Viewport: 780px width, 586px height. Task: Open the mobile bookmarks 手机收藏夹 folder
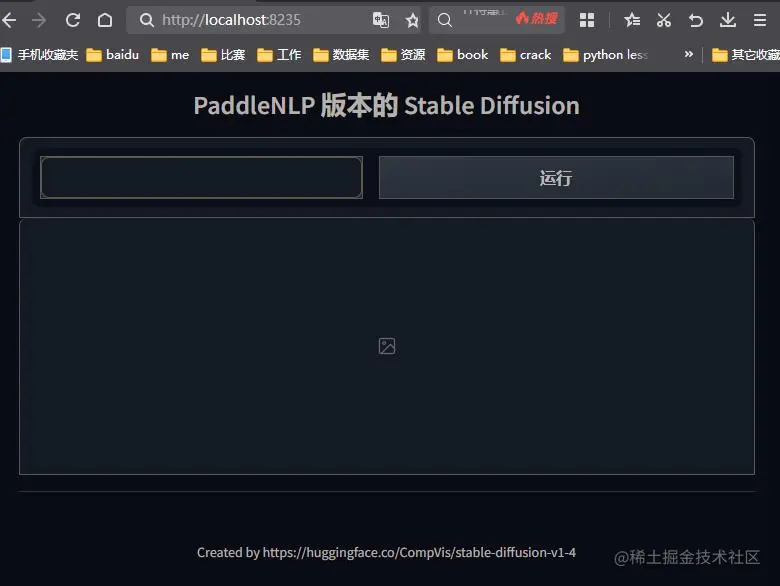40,55
